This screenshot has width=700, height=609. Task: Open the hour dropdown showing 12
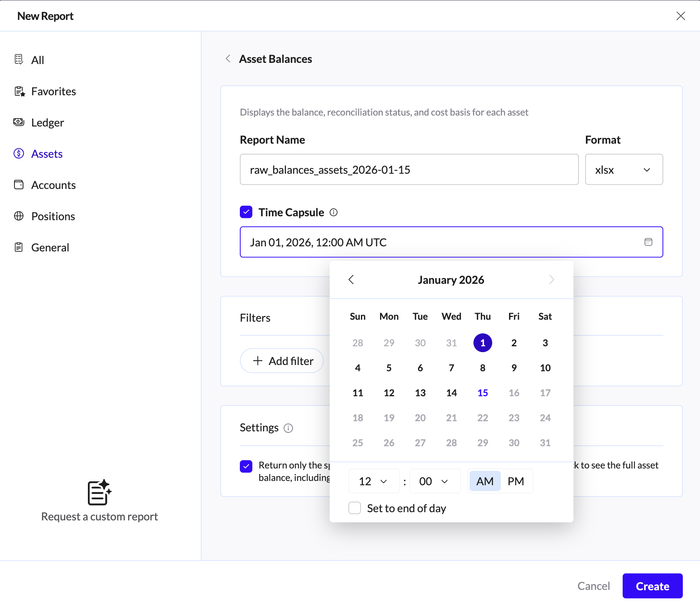tap(373, 481)
